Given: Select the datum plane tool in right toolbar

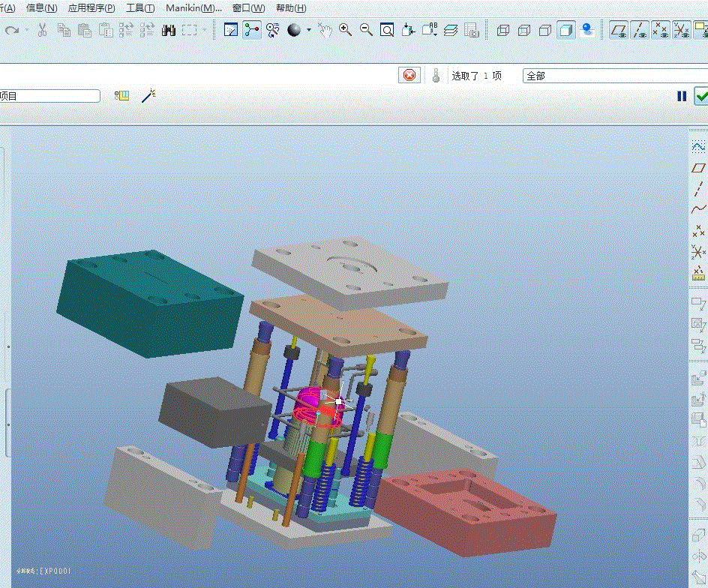Looking at the screenshot, I should point(698,168).
